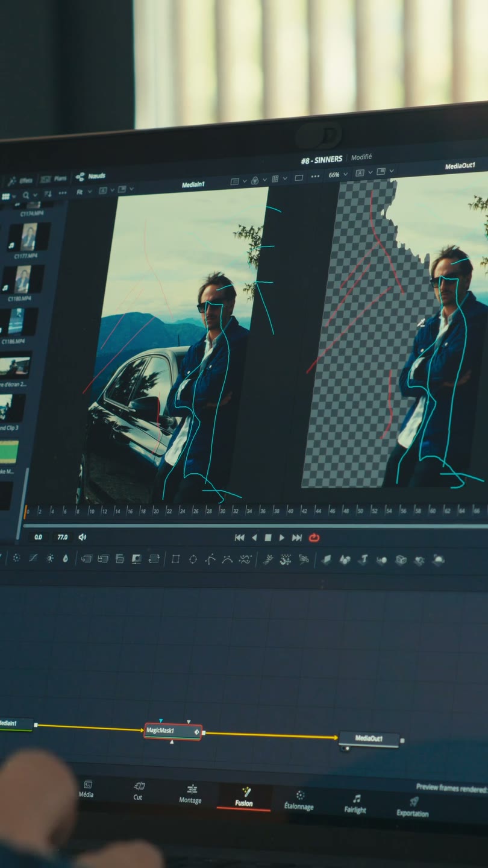Screen dimensions: 488x868
Task: Add a Color Curves node from toolbar
Action: (x=33, y=558)
